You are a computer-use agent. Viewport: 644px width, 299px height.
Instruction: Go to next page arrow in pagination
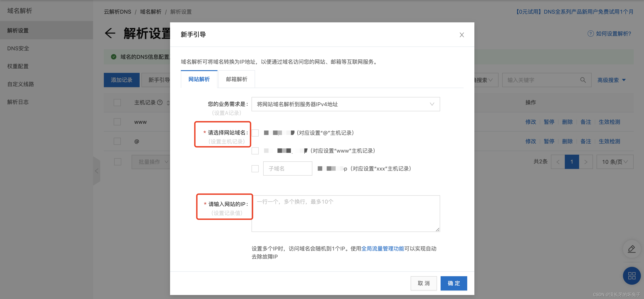(586, 162)
